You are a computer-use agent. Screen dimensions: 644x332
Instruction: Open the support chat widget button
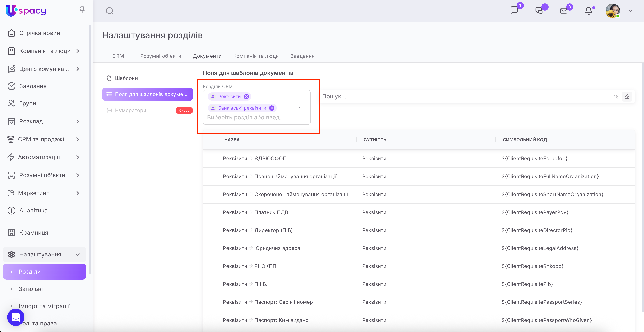pyautogui.click(x=16, y=317)
